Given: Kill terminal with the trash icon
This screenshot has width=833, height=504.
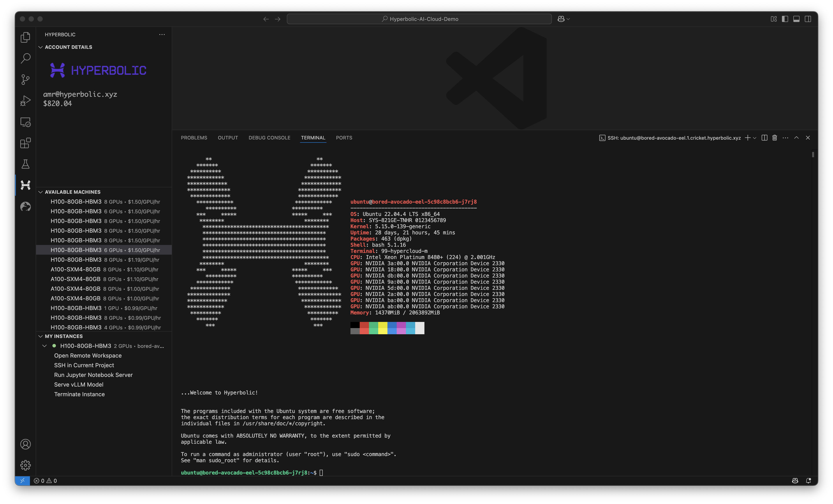Looking at the screenshot, I should (774, 138).
